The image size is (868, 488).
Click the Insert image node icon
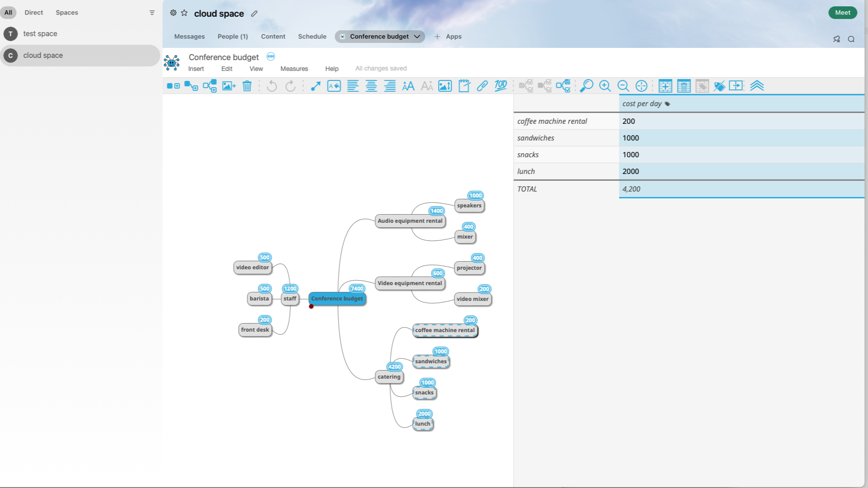tap(229, 86)
